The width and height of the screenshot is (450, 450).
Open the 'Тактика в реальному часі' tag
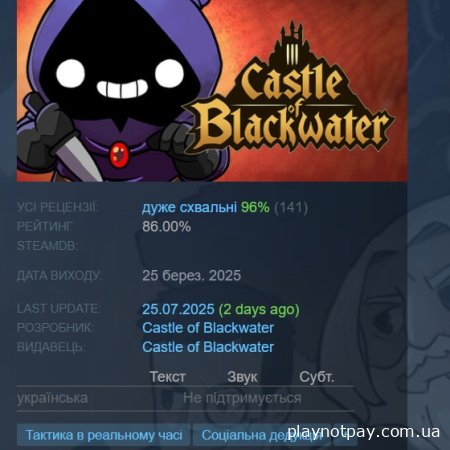[x=104, y=435]
